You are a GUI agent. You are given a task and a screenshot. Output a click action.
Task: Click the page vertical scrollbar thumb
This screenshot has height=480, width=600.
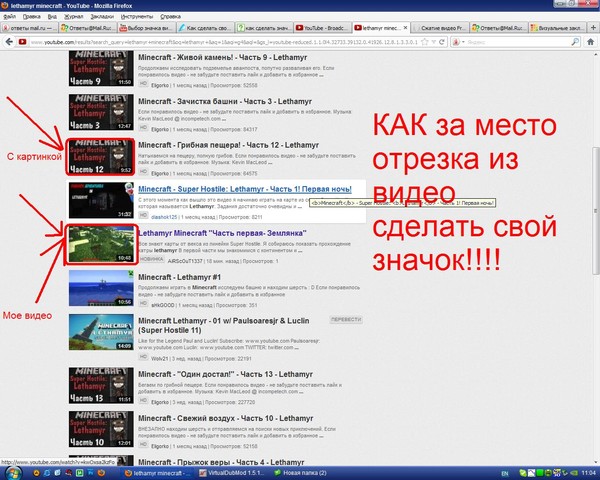595,211
